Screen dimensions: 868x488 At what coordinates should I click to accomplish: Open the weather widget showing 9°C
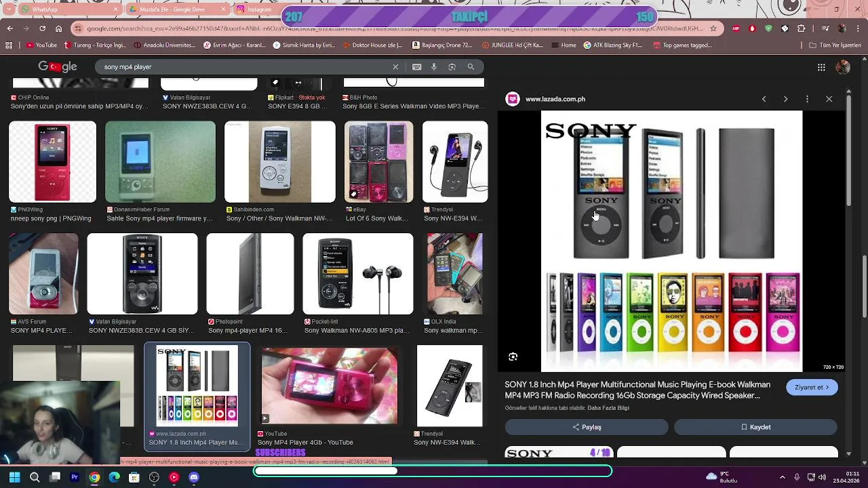[722, 477]
